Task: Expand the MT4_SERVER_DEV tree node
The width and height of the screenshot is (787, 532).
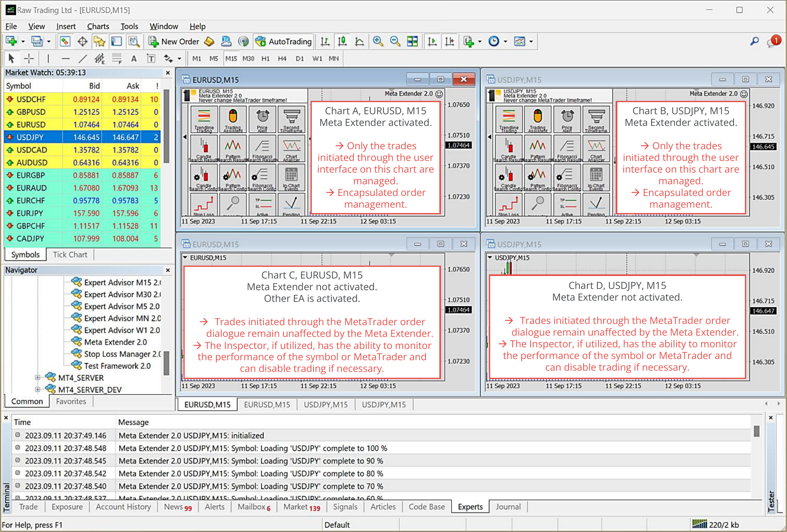Action: pyautogui.click(x=38, y=389)
